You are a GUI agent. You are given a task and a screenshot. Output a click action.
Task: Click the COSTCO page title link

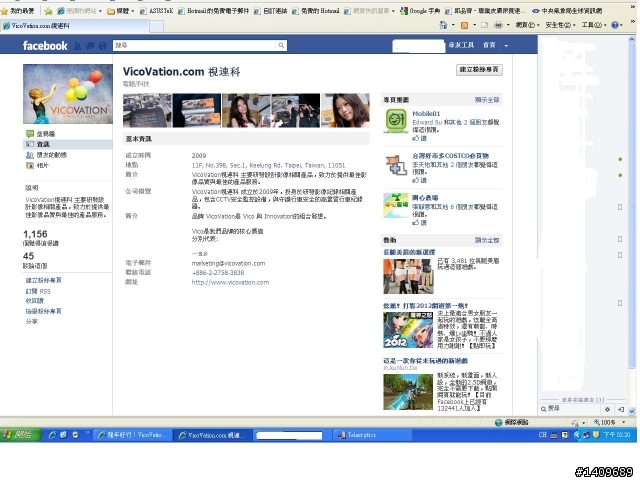[451, 156]
